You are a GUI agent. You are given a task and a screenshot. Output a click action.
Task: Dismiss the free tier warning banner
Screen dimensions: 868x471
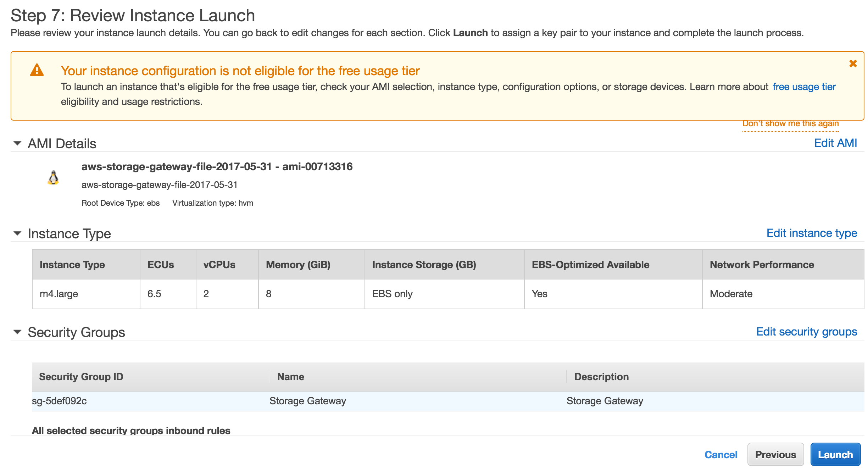853,64
